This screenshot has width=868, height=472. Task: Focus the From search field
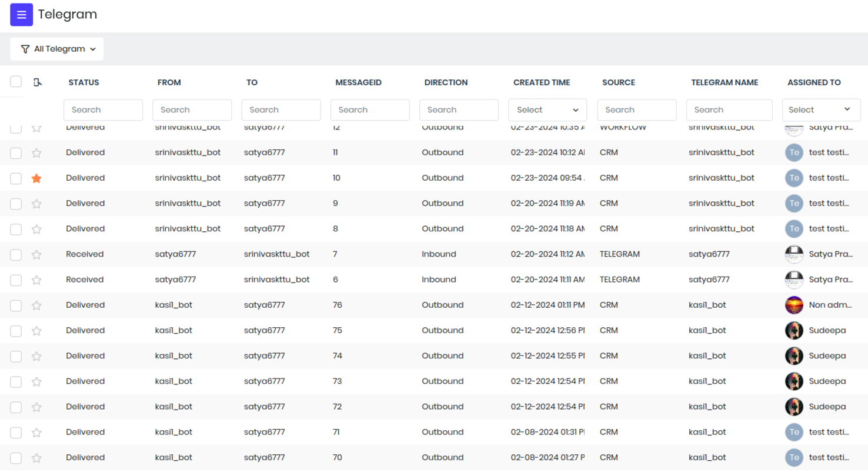(192, 110)
